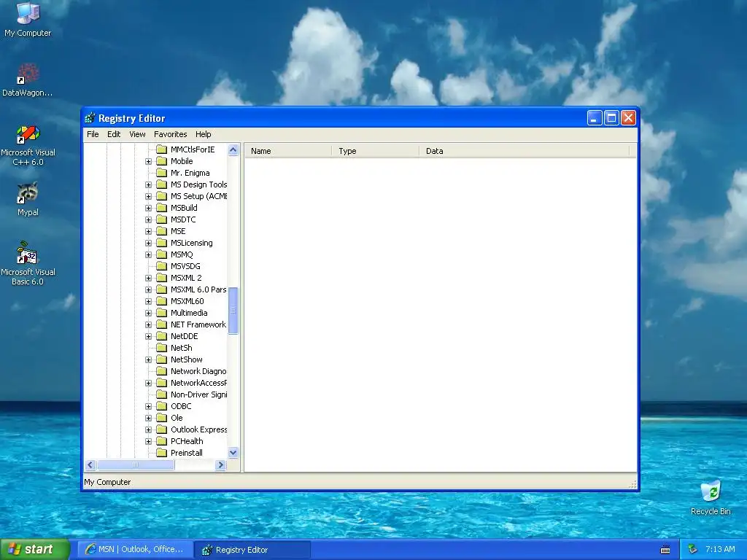This screenshot has height=560, width=747.
Task: Expand the MS Setup (ACME) key
Action: pyautogui.click(x=148, y=196)
